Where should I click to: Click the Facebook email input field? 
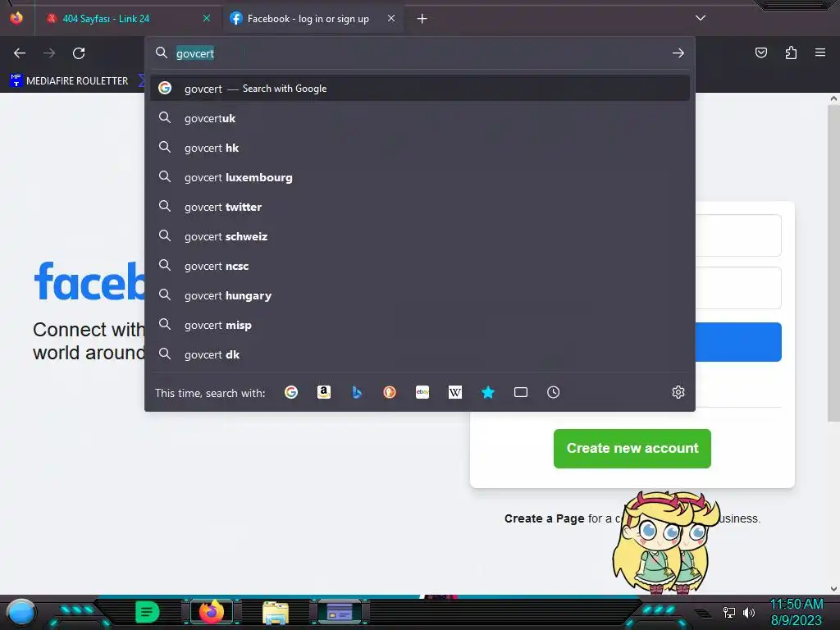click(x=738, y=235)
